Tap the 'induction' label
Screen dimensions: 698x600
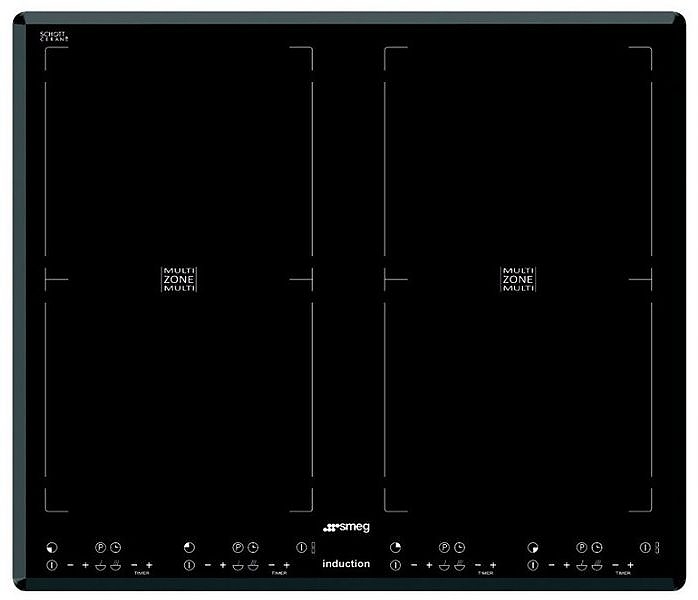coord(346,564)
